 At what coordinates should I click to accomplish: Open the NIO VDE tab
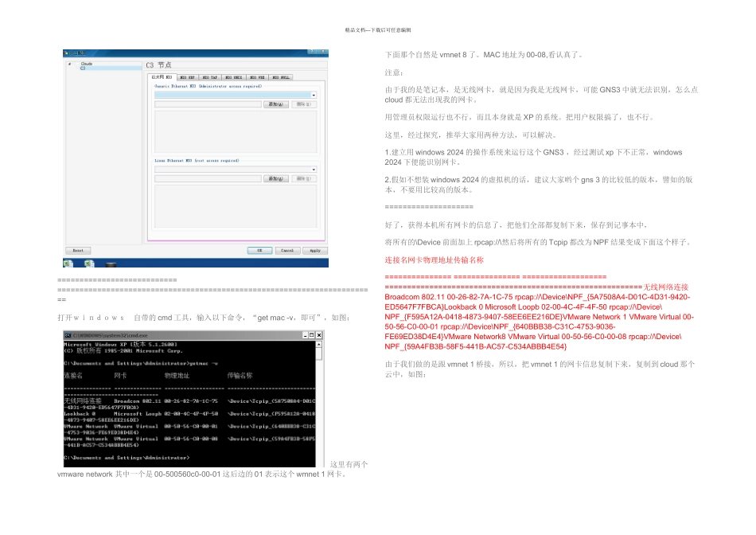tap(257, 77)
